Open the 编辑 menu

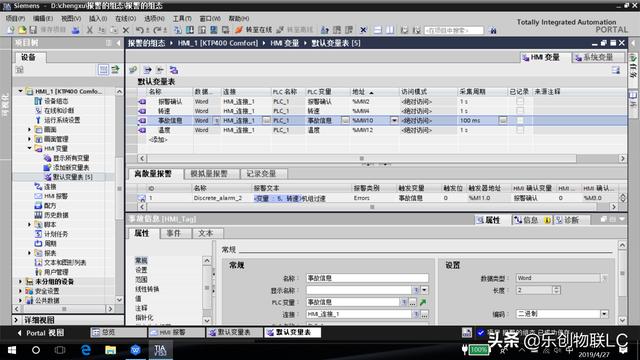pos(43,18)
